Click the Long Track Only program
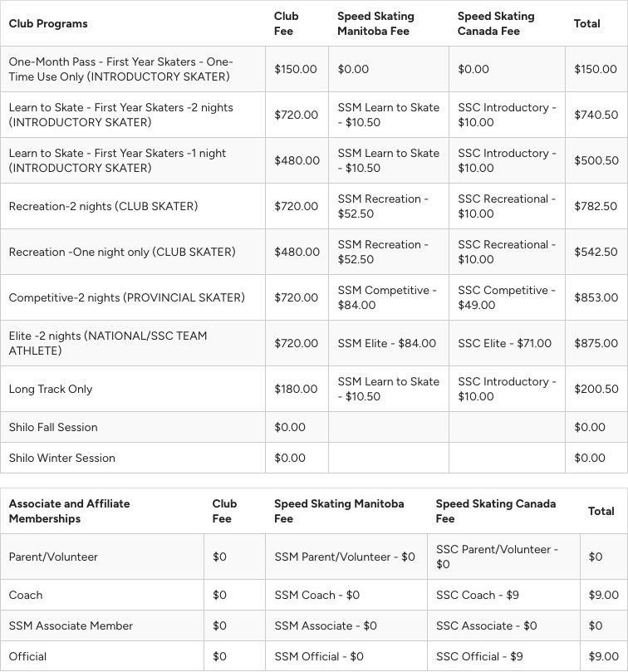 51,389
